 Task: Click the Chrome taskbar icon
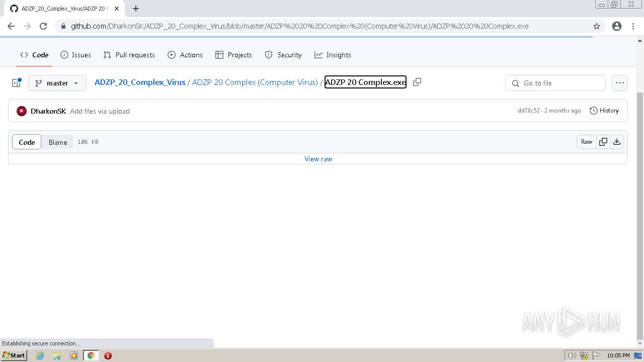(x=91, y=355)
